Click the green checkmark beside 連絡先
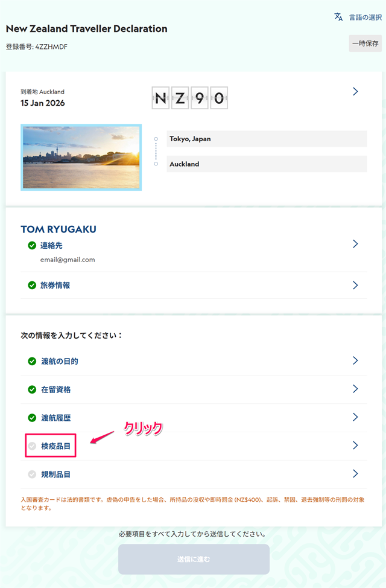This screenshot has width=386, height=588. 32,244
